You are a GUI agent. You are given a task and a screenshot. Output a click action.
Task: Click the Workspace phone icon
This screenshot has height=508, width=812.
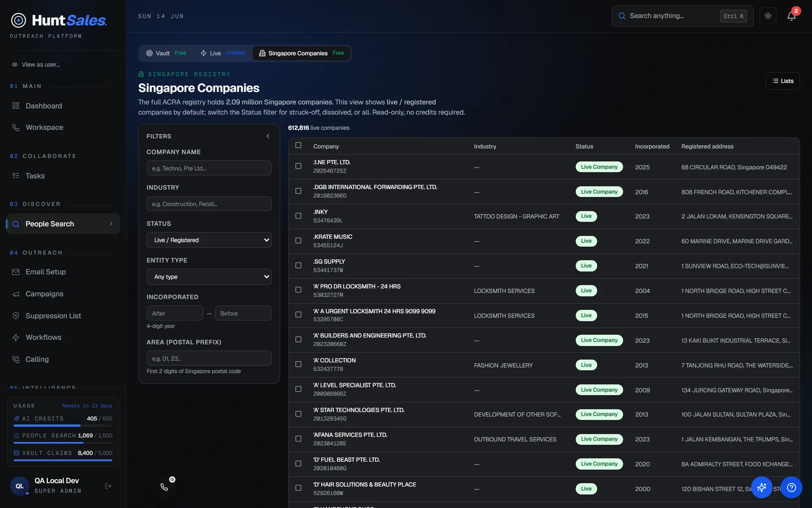tap(16, 127)
